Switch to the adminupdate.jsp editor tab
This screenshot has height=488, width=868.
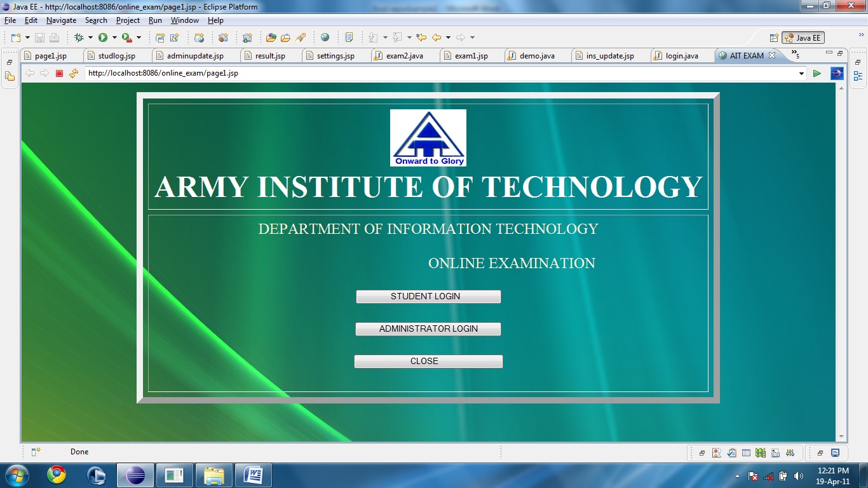tap(195, 56)
